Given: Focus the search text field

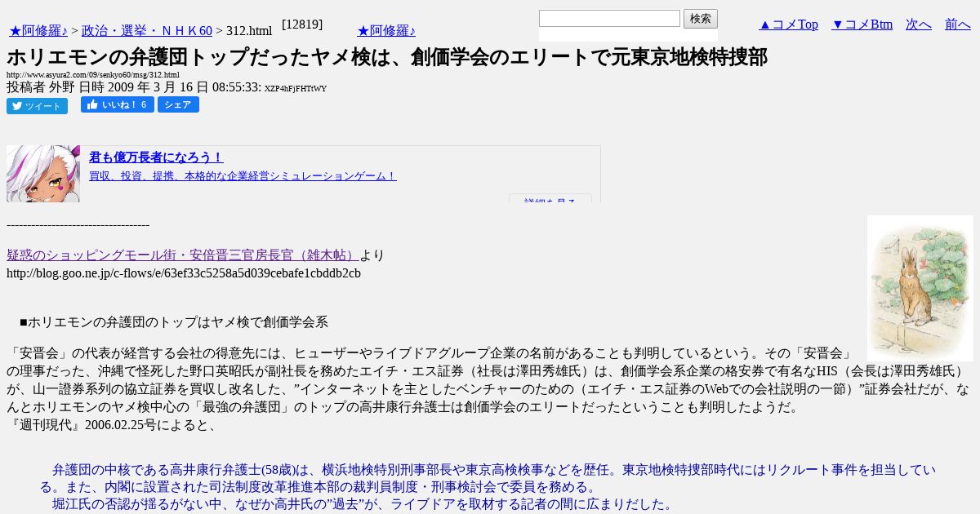Looking at the screenshot, I should tap(609, 18).
